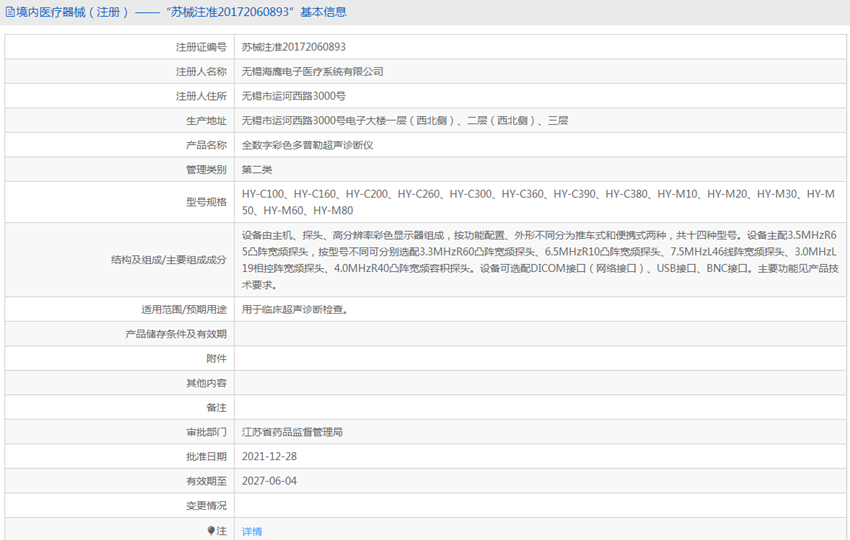Click the address value 无锡市运河西路3000号
850x540 pixels.
pyautogui.click(x=293, y=96)
